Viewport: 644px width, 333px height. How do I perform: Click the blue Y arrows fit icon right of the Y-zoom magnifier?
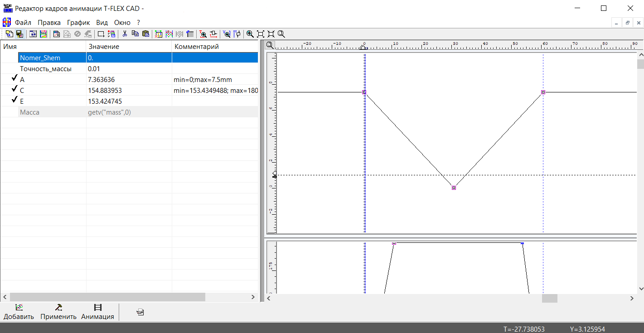coord(237,34)
